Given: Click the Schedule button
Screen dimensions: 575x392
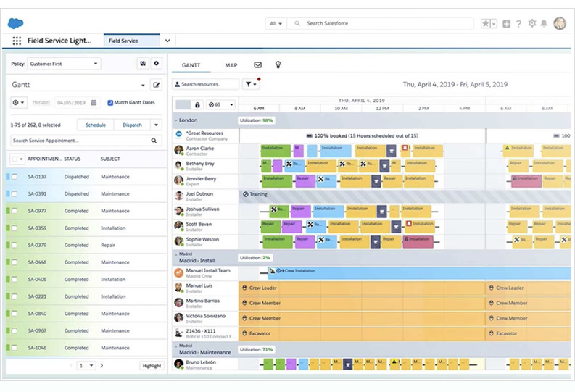Looking at the screenshot, I should coord(96,125).
